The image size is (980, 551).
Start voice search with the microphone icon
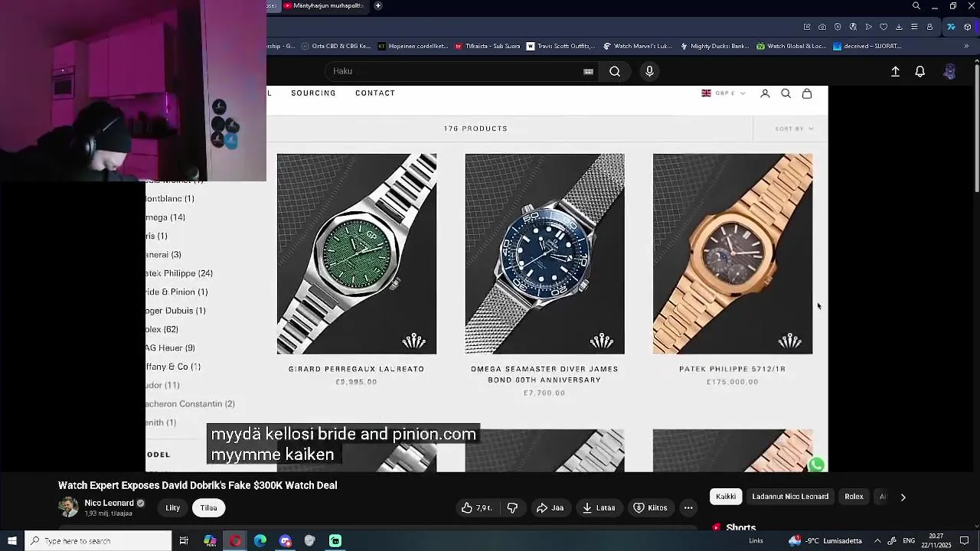click(x=649, y=71)
